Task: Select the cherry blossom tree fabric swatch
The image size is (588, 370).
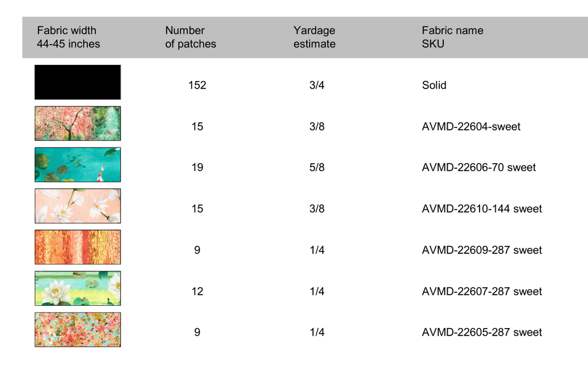Action: click(78, 124)
